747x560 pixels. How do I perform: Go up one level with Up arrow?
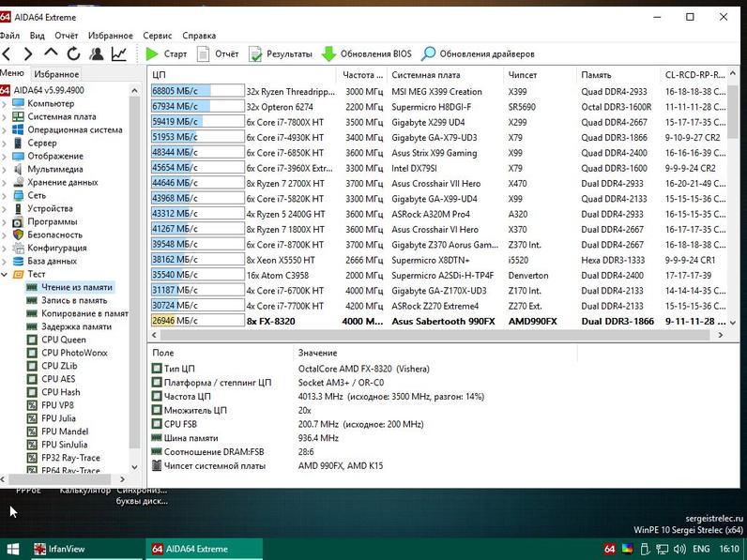coord(51,53)
